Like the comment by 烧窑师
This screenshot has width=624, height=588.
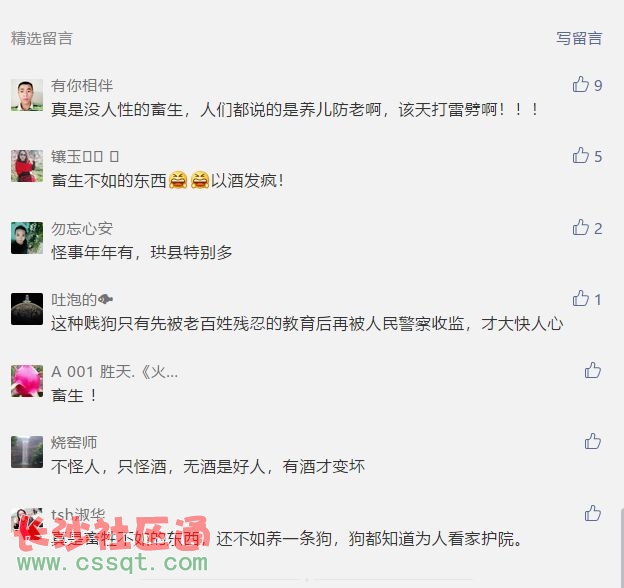coord(593,442)
